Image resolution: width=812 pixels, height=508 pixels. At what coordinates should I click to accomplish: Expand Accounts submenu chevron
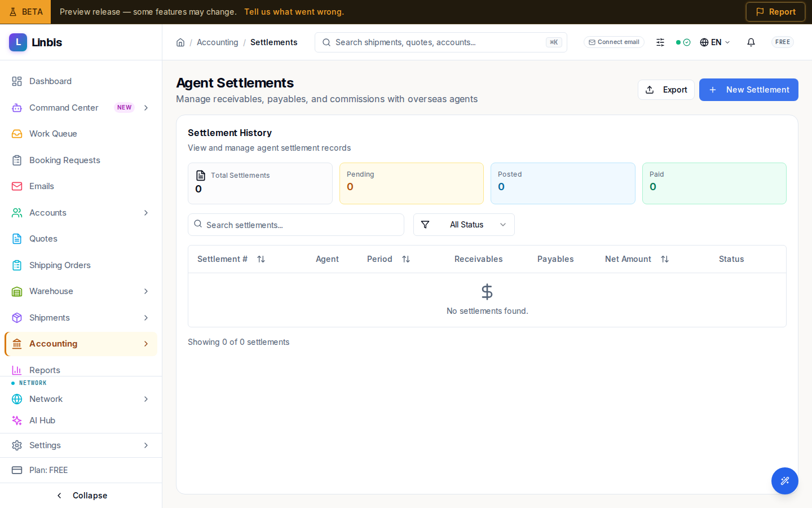(x=146, y=213)
